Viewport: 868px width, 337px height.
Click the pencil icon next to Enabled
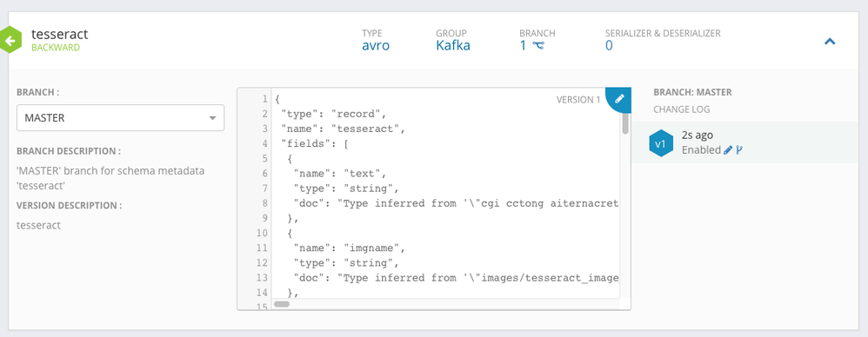[x=728, y=149]
